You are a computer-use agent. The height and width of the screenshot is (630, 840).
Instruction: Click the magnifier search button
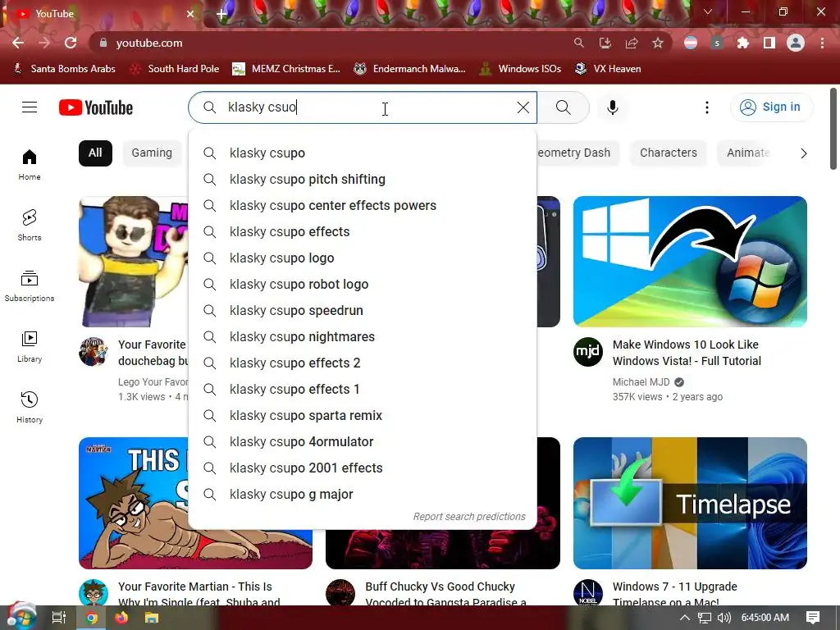coord(563,107)
